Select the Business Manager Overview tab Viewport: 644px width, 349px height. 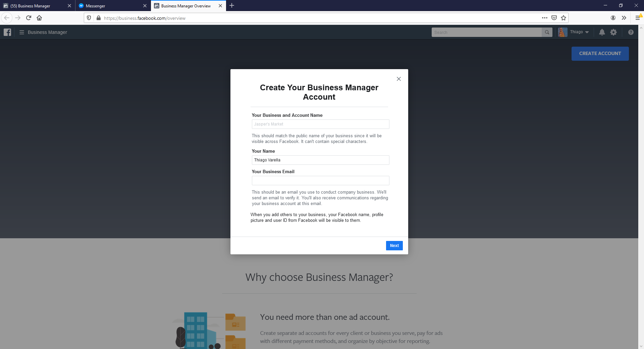click(x=186, y=6)
